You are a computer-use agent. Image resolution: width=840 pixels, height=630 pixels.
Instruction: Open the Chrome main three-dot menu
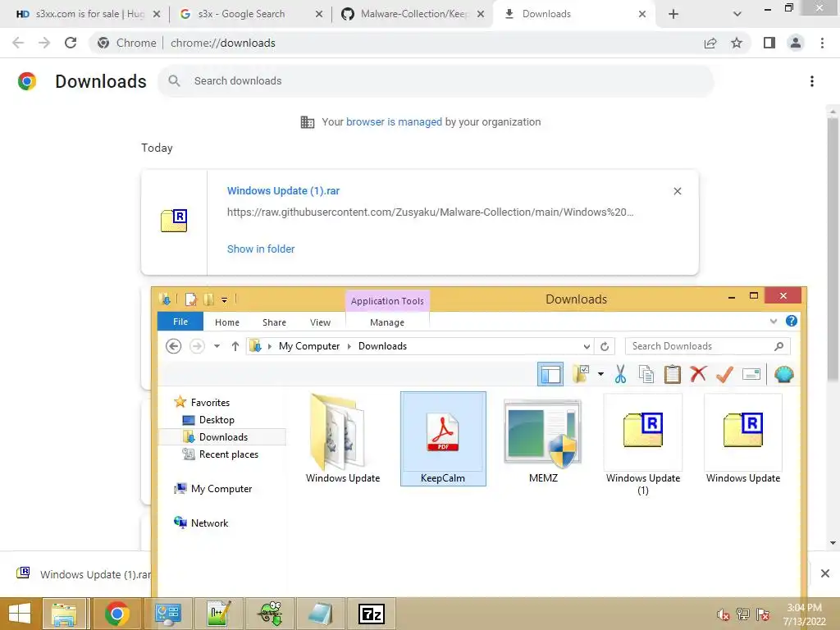[822, 43]
